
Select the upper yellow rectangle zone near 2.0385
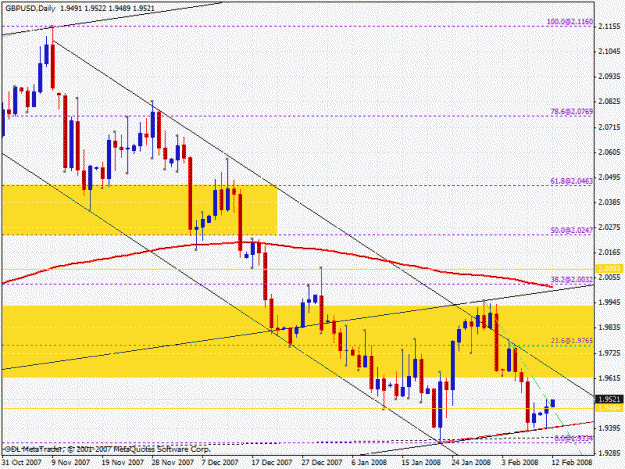(x=140, y=210)
